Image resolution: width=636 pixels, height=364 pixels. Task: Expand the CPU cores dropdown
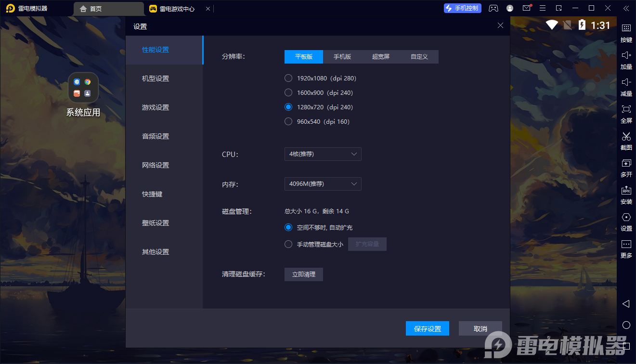click(323, 154)
